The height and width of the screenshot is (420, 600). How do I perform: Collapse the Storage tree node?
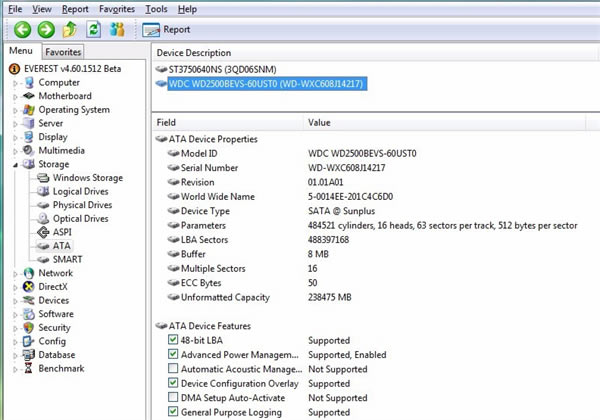(x=15, y=164)
